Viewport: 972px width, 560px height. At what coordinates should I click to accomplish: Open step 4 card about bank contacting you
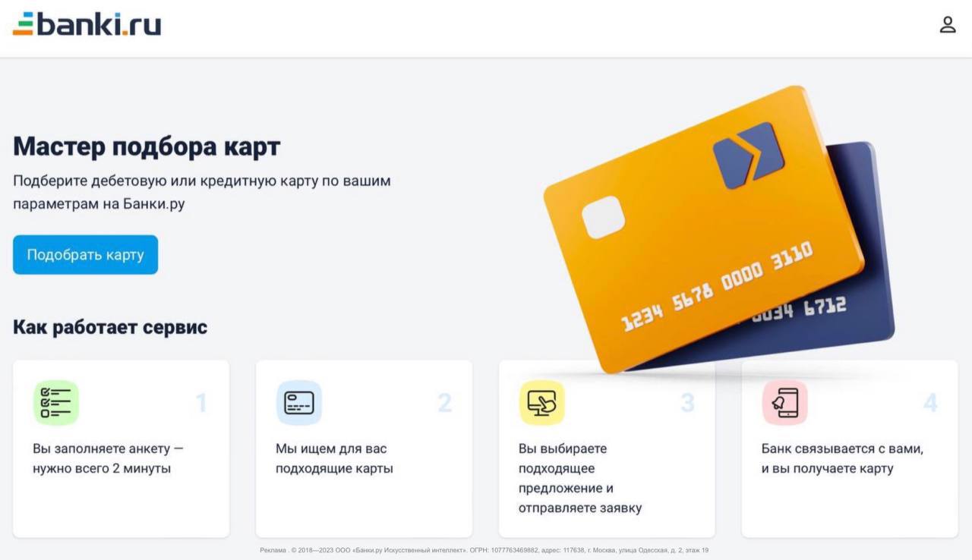click(850, 448)
